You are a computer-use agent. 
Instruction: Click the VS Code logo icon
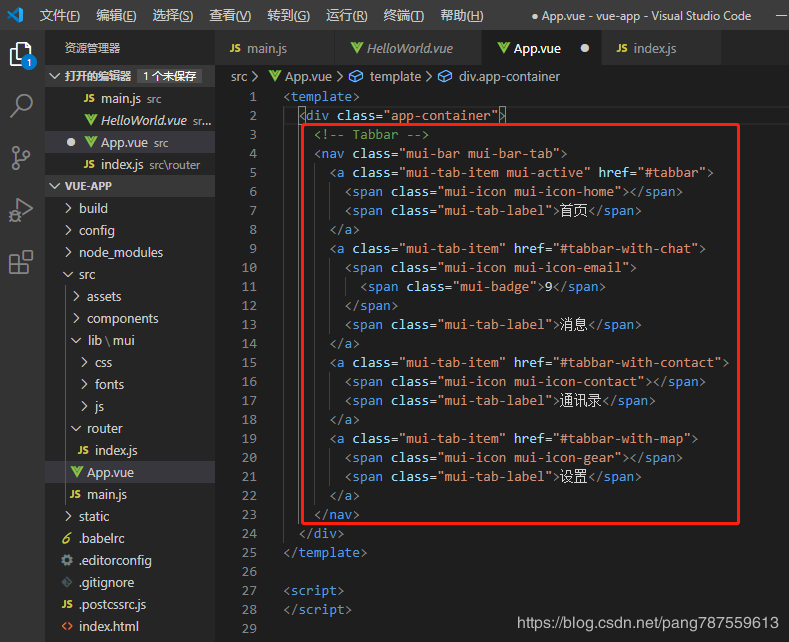(16, 15)
